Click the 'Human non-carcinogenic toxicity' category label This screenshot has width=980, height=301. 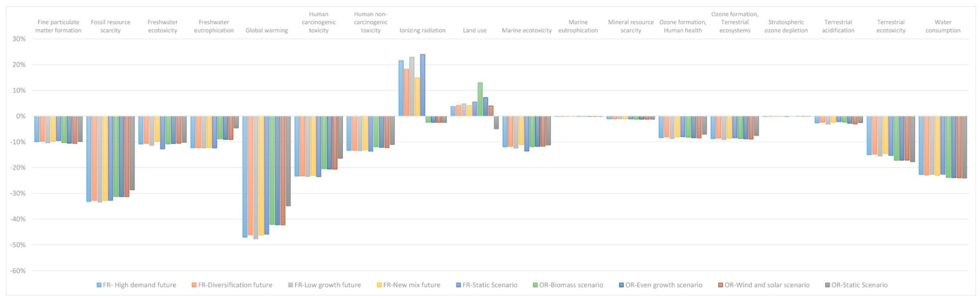tap(370, 22)
